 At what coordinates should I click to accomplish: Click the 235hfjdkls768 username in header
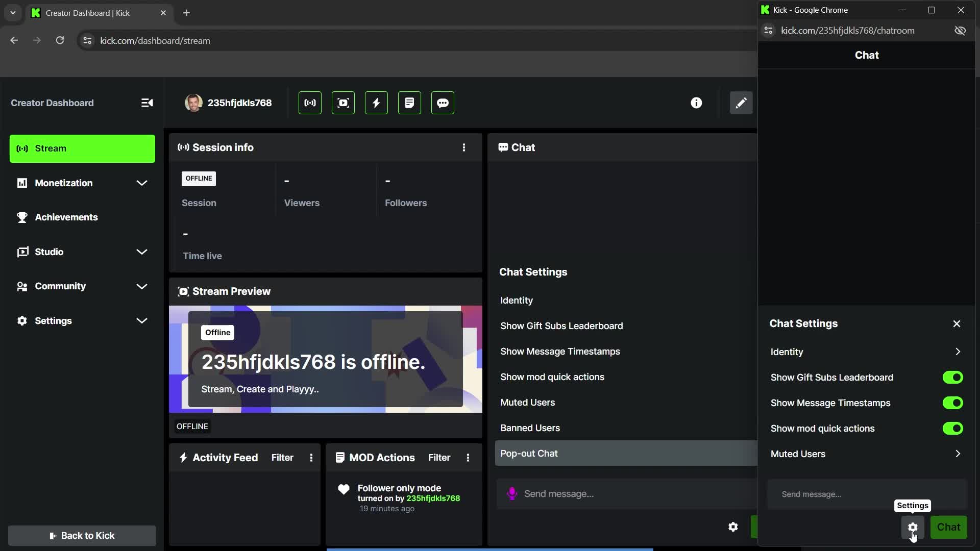239,103
